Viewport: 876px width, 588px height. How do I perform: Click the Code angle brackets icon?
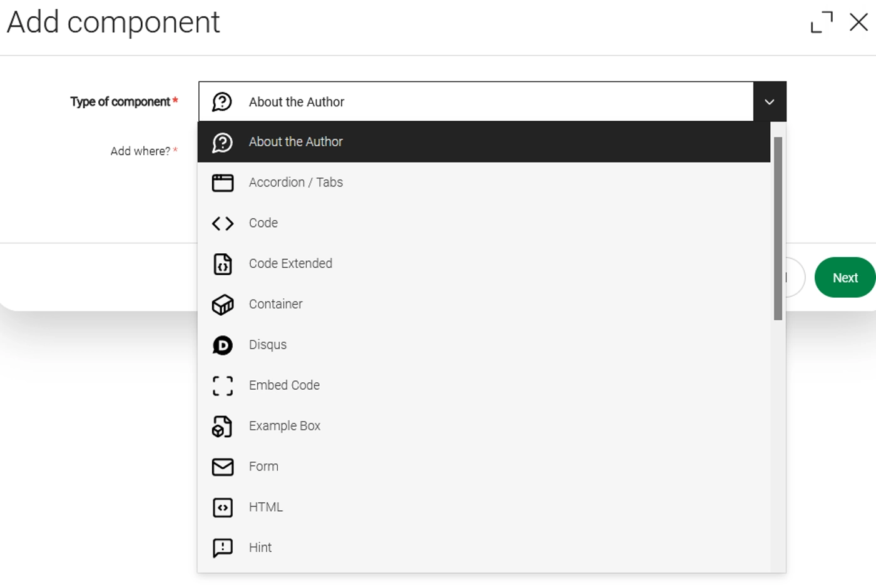(x=222, y=223)
